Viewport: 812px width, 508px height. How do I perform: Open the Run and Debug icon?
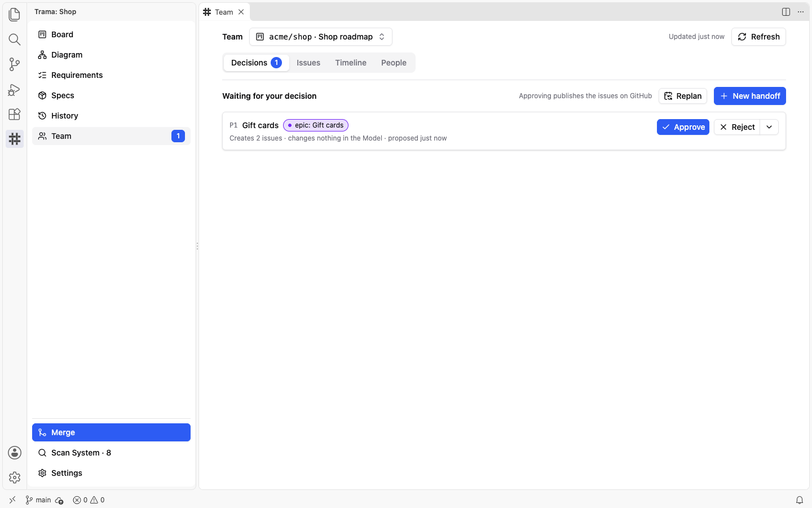[x=15, y=89]
